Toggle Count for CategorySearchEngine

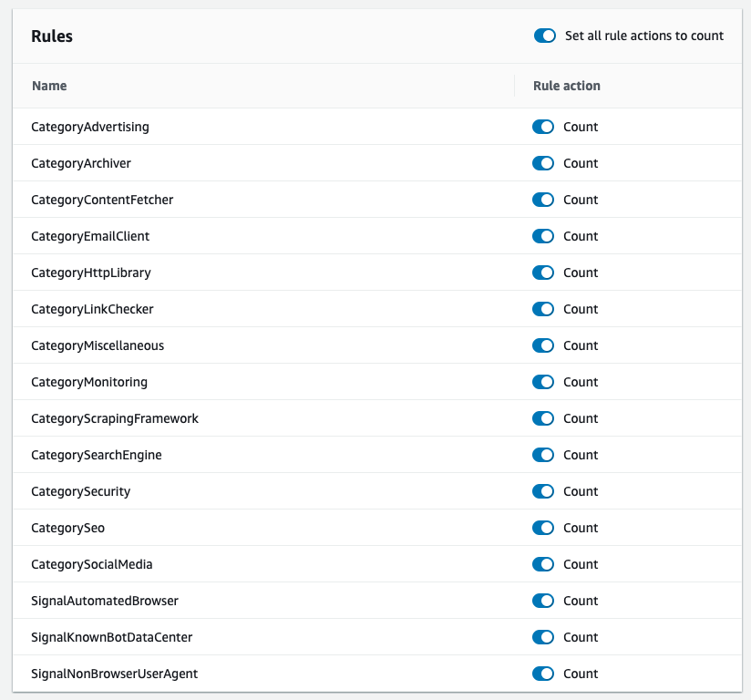[x=543, y=455]
